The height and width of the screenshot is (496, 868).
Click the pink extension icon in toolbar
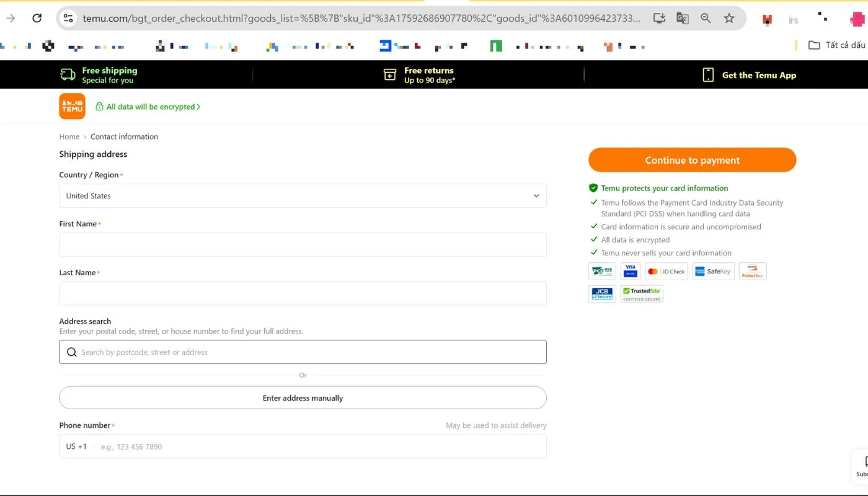coord(858,19)
